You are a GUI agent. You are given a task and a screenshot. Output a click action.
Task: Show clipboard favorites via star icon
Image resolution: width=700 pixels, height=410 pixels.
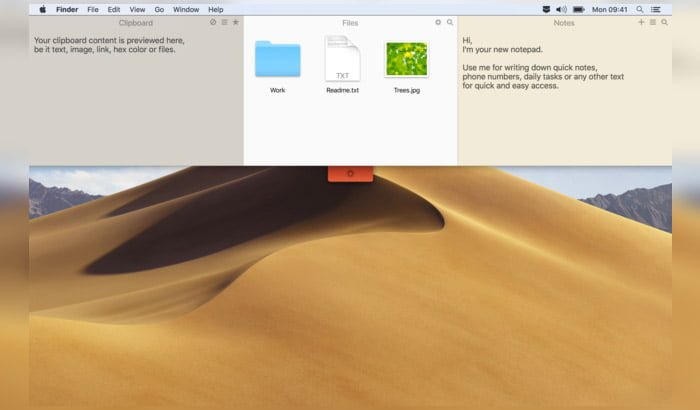[236, 22]
